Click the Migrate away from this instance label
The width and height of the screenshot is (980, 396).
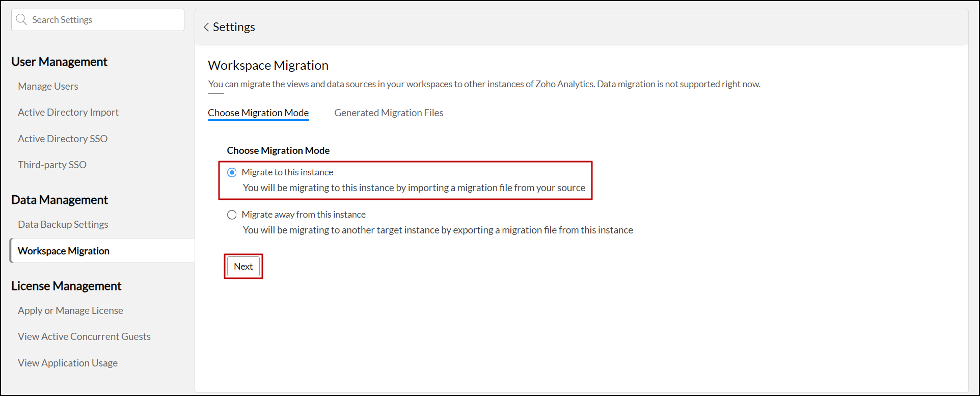coord(304,215)
